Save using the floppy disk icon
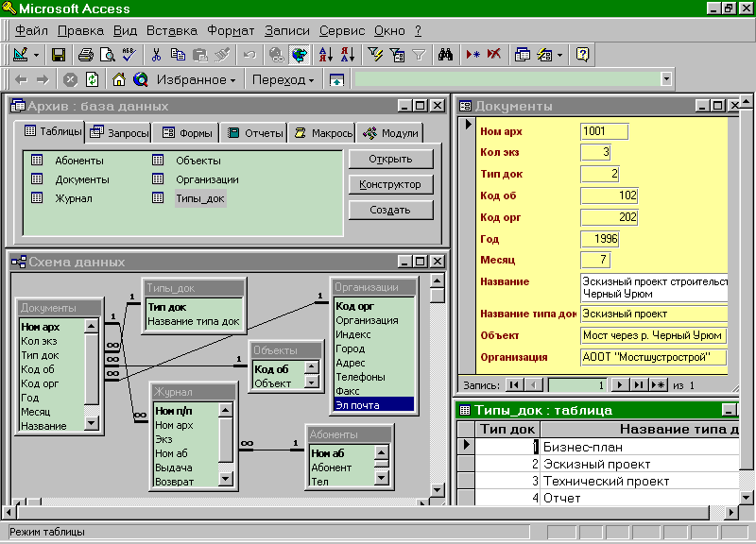Image resolution: width=756 pixels, height=544 pixels. 59,55
